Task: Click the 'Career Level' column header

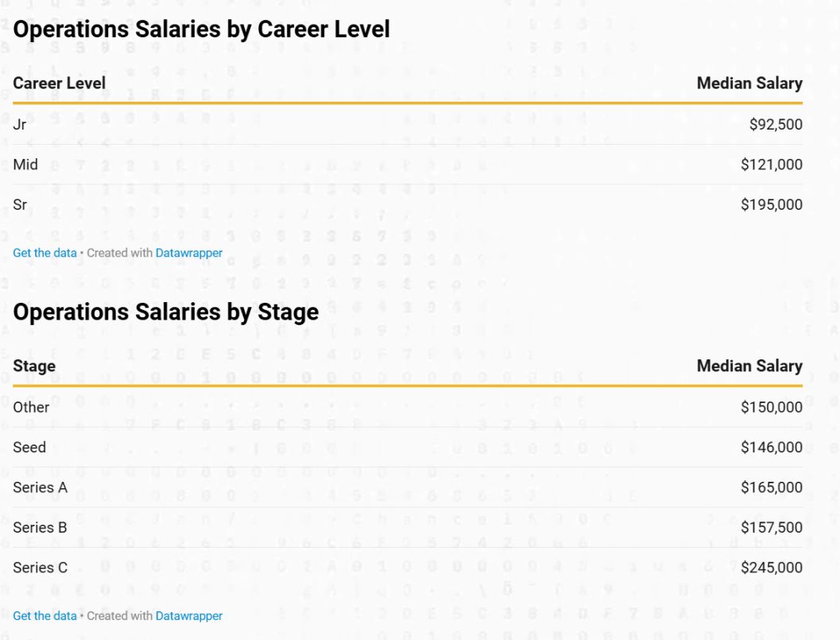Action: coord(59,83)
